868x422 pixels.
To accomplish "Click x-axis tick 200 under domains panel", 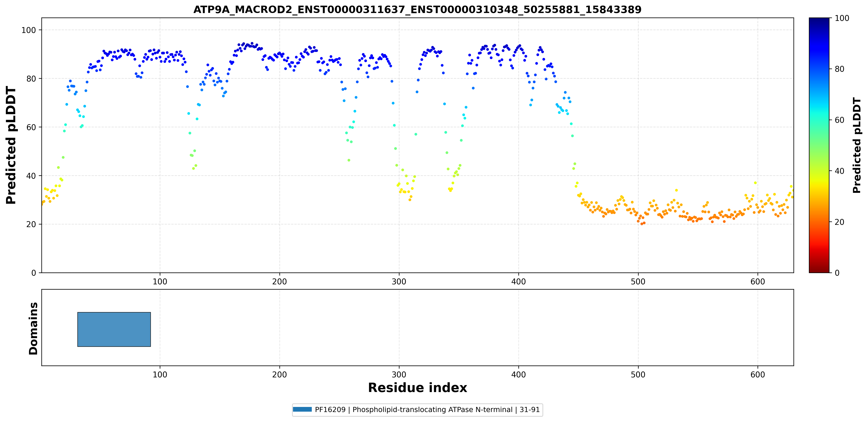I will [279, 374].
